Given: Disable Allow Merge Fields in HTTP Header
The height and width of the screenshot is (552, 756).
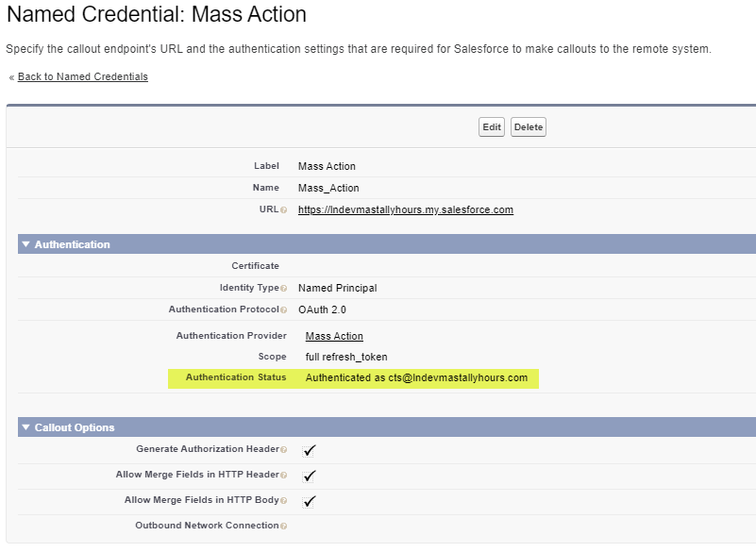Looking at the screenshot, I should 309,476.
